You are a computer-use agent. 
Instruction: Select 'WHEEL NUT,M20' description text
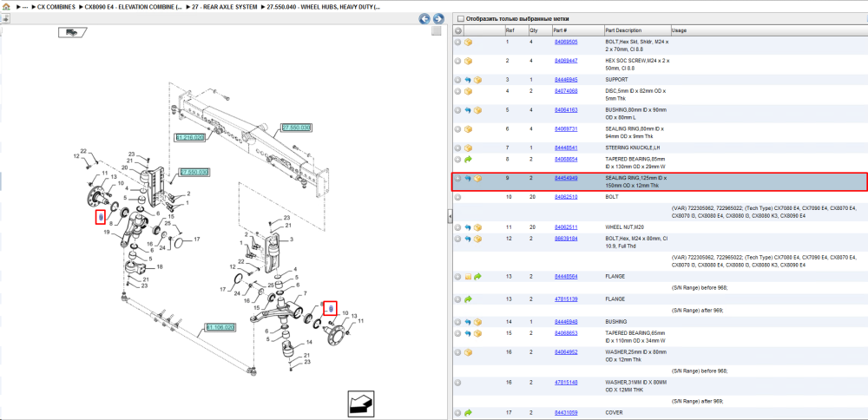625,227
